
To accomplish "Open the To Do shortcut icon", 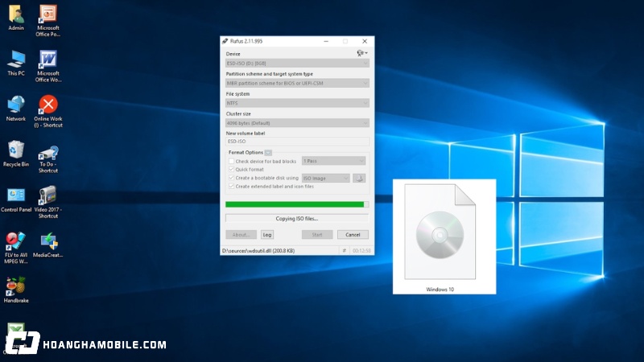I will coord(48,158).
